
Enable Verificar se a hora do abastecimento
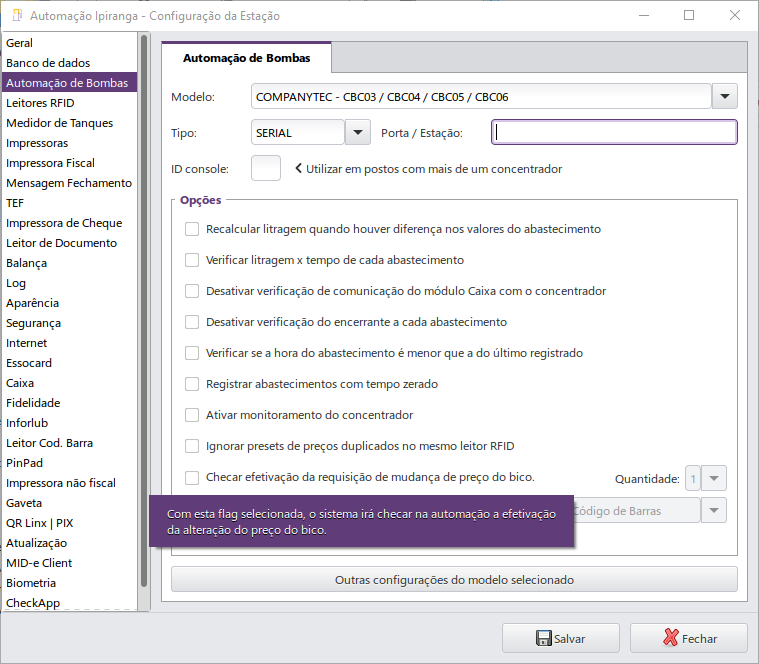click(x=192, y=353)
